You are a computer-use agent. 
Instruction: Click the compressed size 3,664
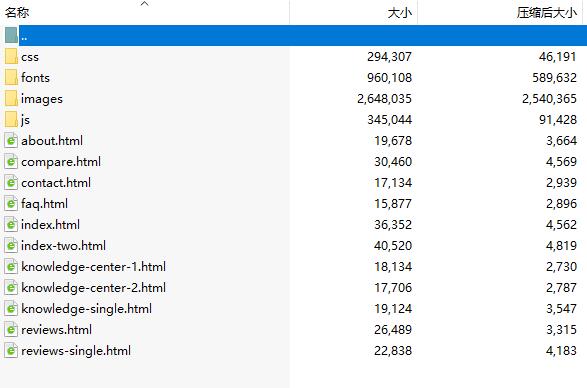click(561, 141)
